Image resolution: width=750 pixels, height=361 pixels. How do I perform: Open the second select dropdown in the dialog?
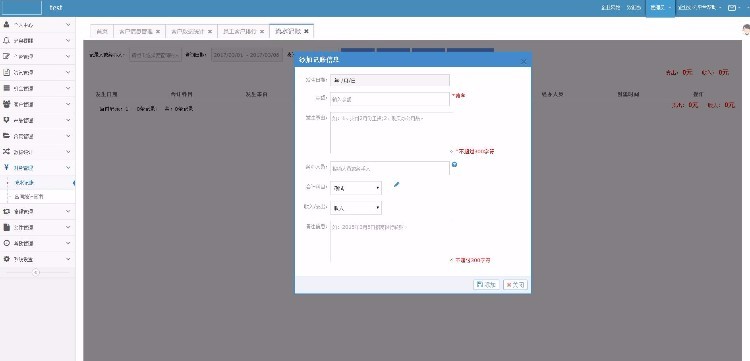356,208
